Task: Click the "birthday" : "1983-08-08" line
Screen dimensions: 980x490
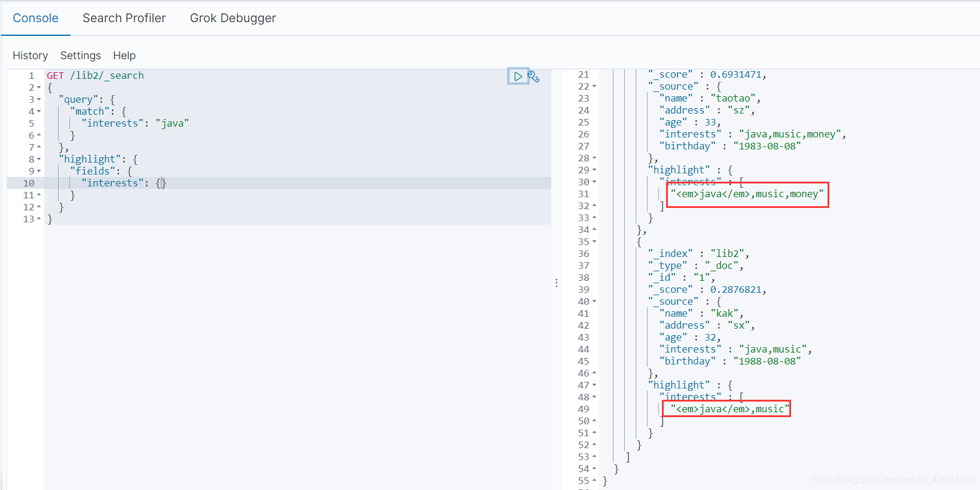Action: pos(729,146)
